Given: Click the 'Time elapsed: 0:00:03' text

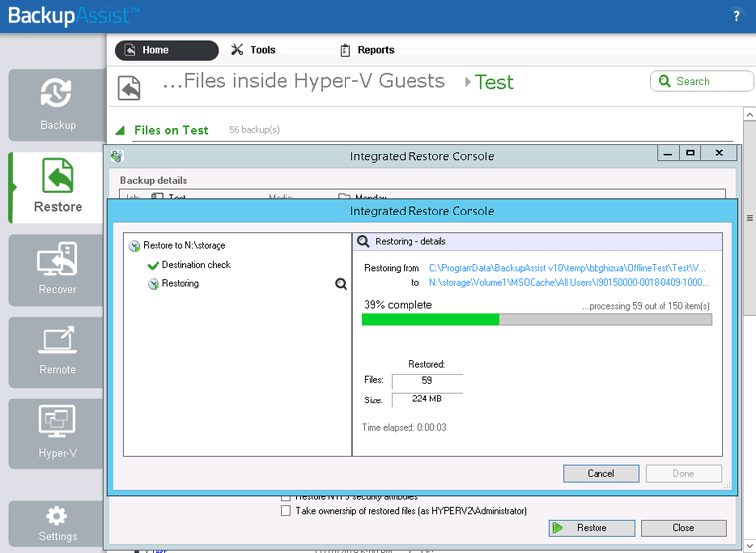Looking at the screenshot, I should pos(404,428).
